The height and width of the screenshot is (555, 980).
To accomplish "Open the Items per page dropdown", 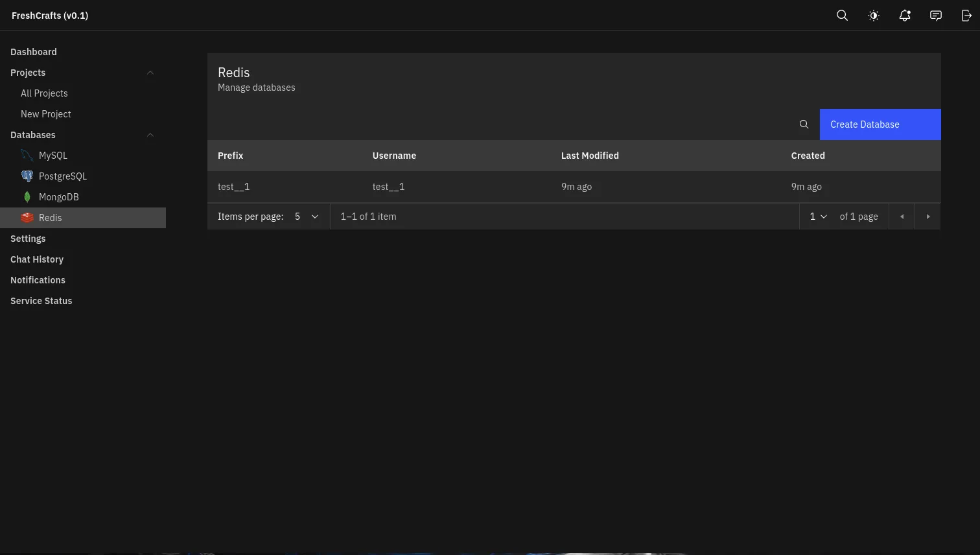I will [306, 217].
